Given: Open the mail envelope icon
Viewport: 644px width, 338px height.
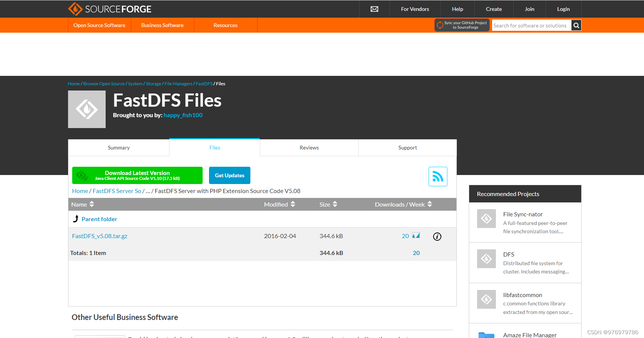Looking at the screenshot, I should pyautogui.click(x=374, y=9).
